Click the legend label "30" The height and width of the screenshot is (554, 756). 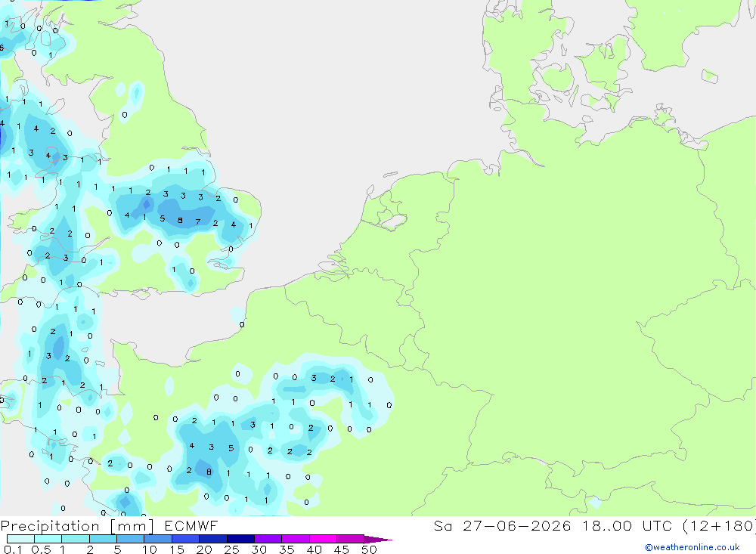coord(259,549)
